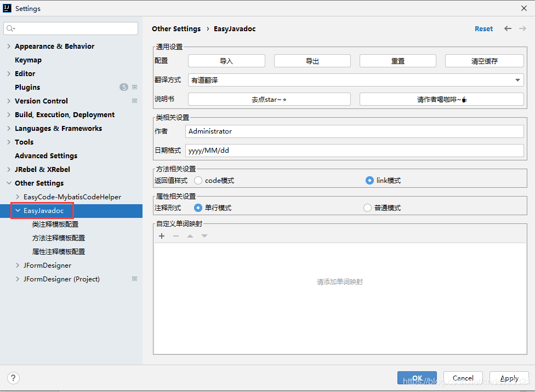
Task: Expand Build, Execution, Deployment node
Action: [9, 114]
